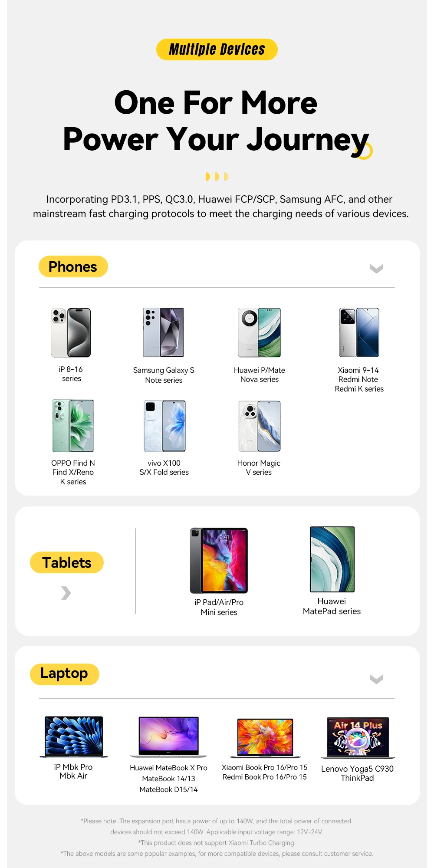Click the Multiple Devices yellow badge
The width and height of the screenshot is (434, 868).
pyautogui.click(x=217, y=49)
